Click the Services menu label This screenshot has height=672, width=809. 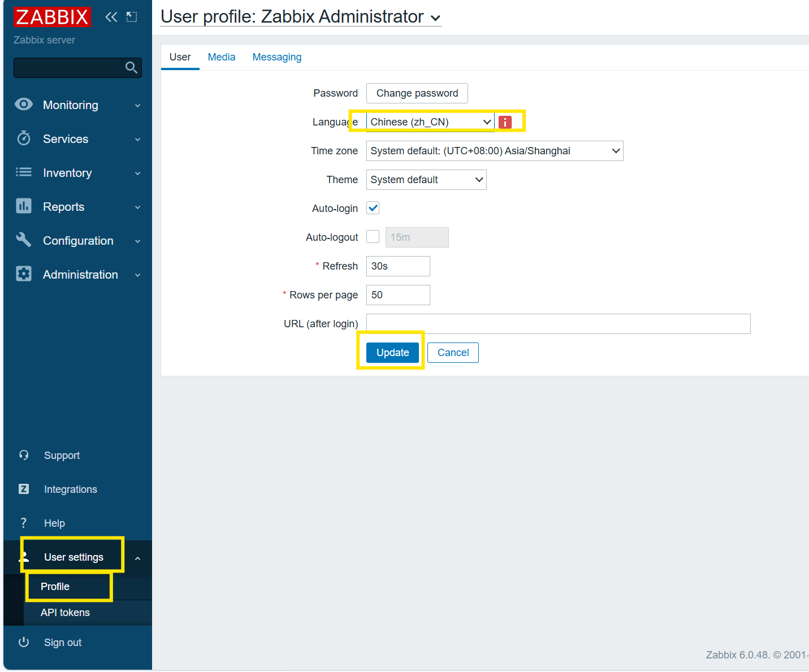point(66,139)
